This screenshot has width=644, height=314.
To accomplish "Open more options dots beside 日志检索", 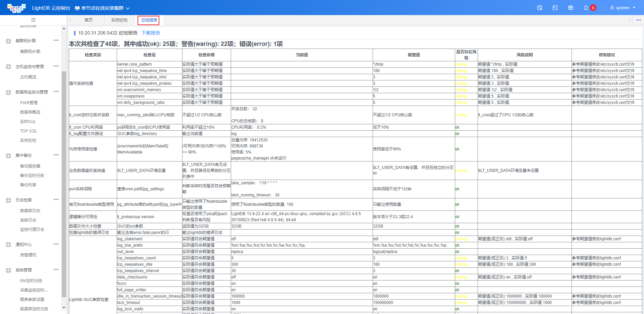I will click(56, 199).
